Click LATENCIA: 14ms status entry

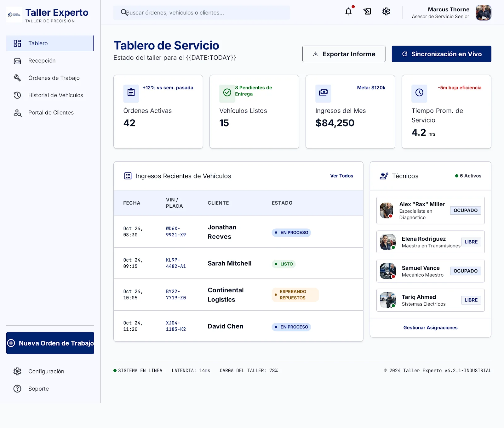191,371
